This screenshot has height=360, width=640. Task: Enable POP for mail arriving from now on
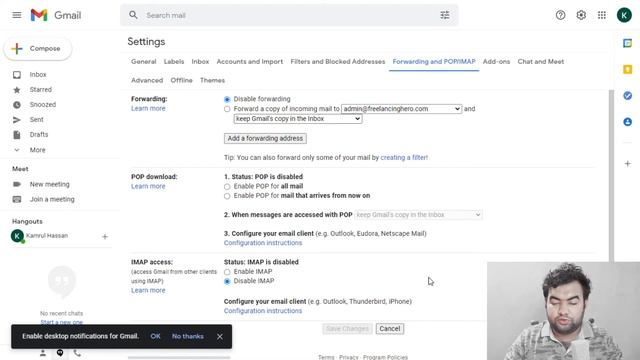[227, 196]
